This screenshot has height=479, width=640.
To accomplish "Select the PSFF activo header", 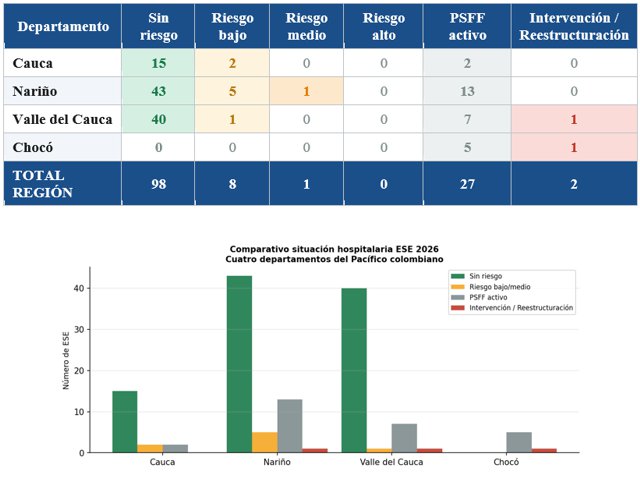I will click(x=467, y=26).
